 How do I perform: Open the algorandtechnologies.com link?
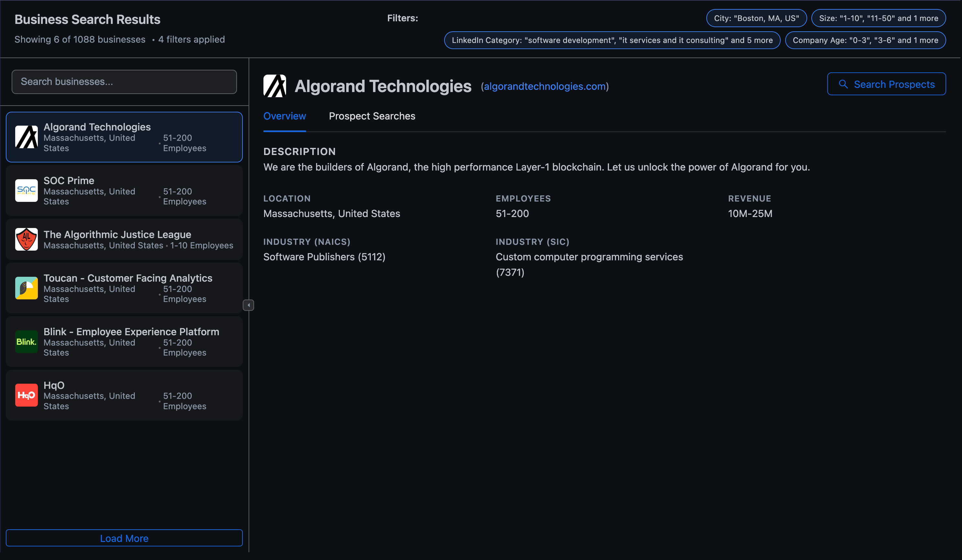click(545, 86)
